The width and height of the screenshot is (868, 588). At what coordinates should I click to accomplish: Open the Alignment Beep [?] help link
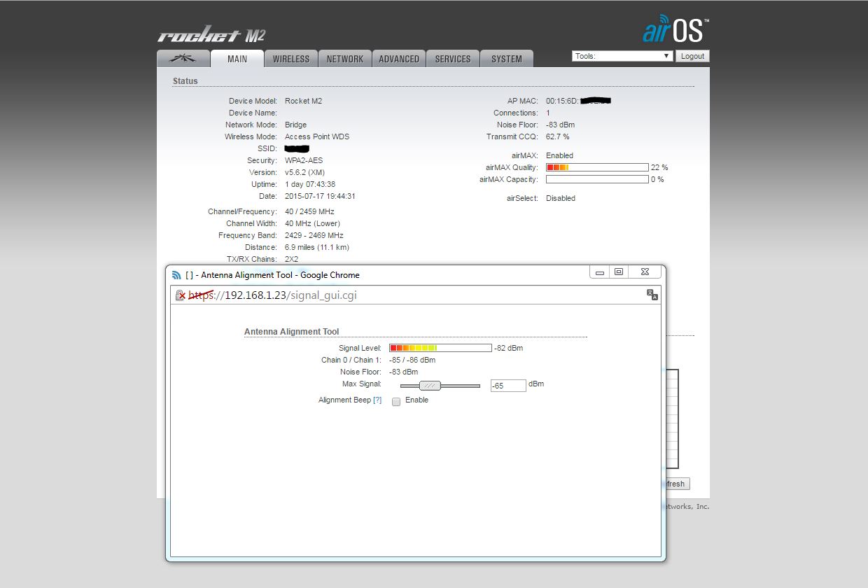[377, 400]
